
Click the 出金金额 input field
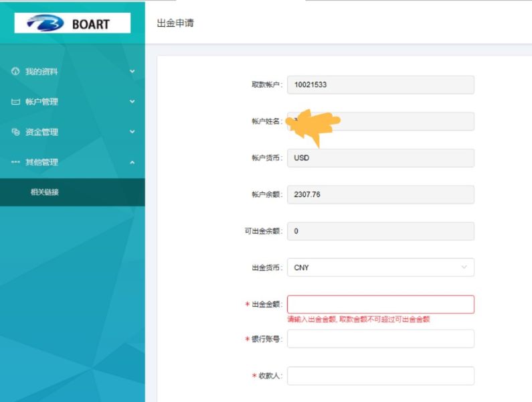pos(380,304)
